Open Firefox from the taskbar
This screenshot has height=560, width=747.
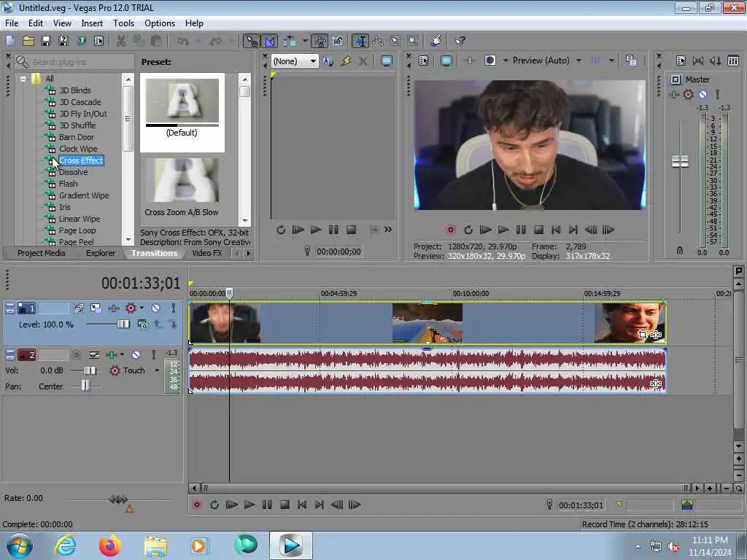click(110, 545)
